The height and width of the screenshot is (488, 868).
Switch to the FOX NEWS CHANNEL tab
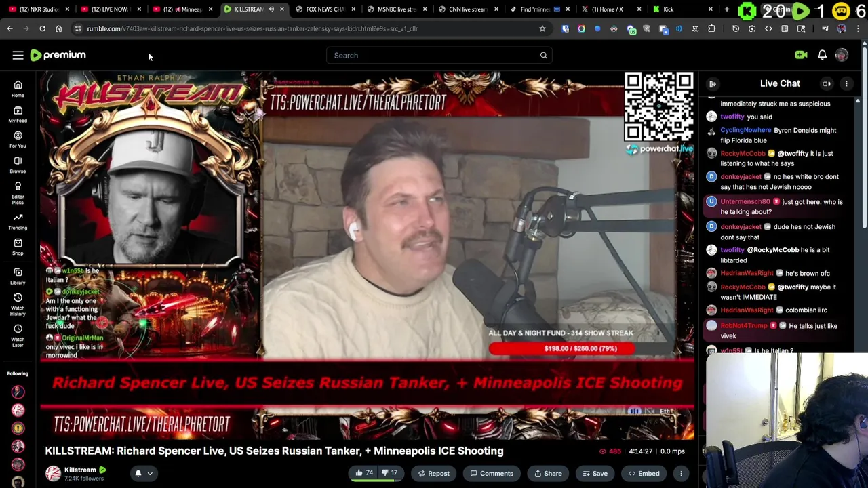325,9
